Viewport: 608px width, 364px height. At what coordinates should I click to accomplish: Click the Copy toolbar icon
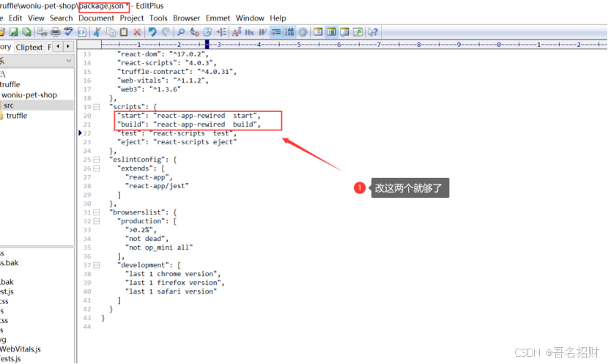click(111, 32)
